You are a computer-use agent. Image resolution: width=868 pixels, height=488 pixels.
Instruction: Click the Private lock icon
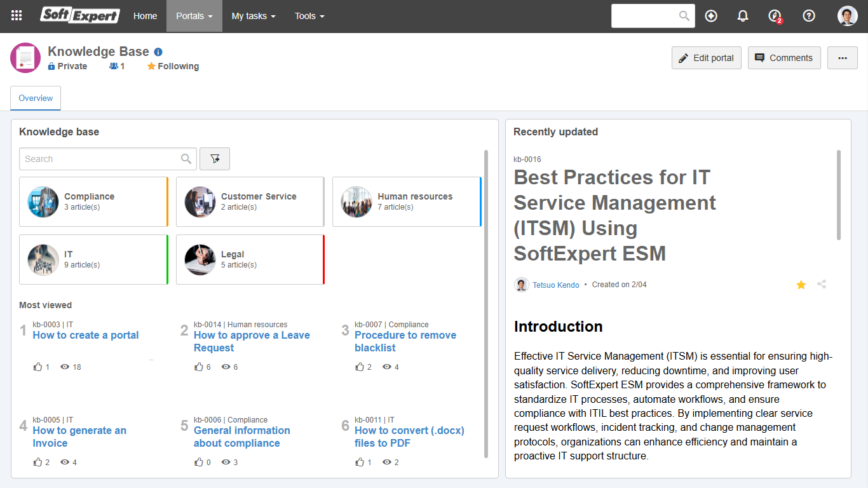coord(51,66)
